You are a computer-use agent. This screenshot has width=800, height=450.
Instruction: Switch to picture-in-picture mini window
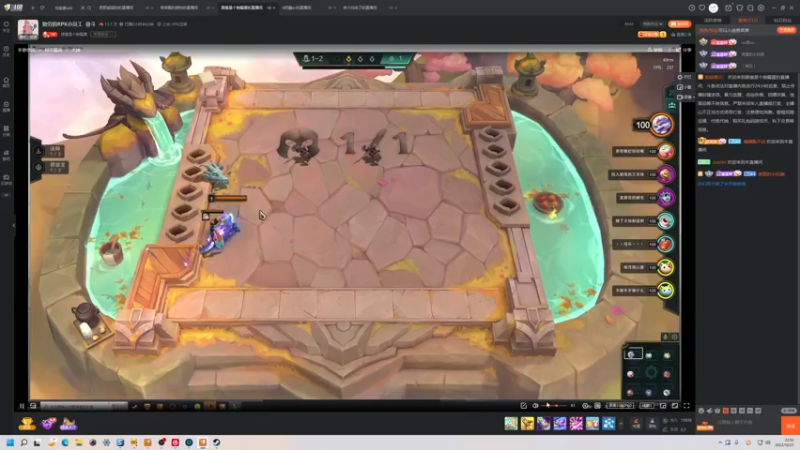[x=663, y=406]
